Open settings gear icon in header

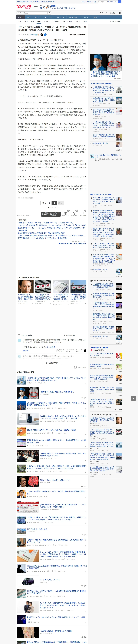click(120, 13)
